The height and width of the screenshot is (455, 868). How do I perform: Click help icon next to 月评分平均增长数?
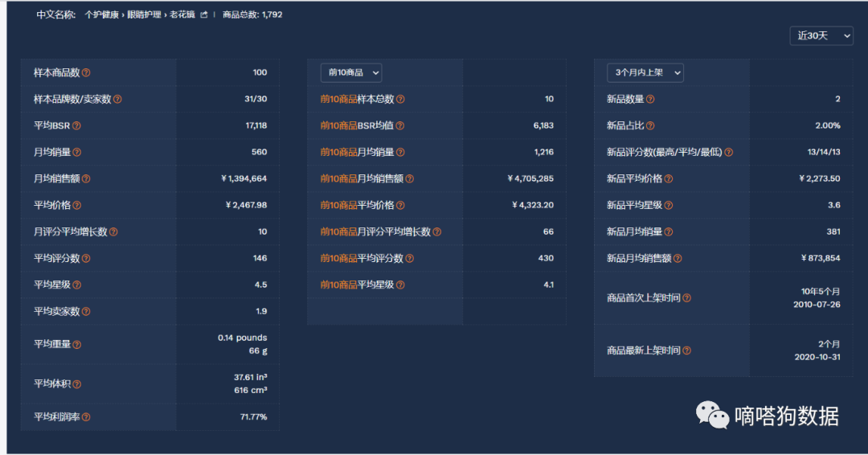pyautogui.click(x=113, y=232)
